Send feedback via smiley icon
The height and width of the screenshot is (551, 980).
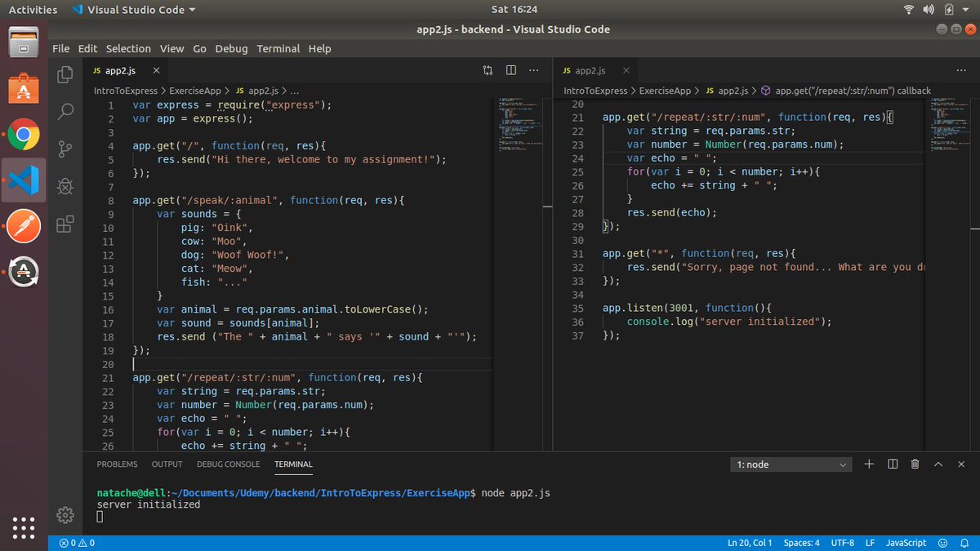coord(943,543)
